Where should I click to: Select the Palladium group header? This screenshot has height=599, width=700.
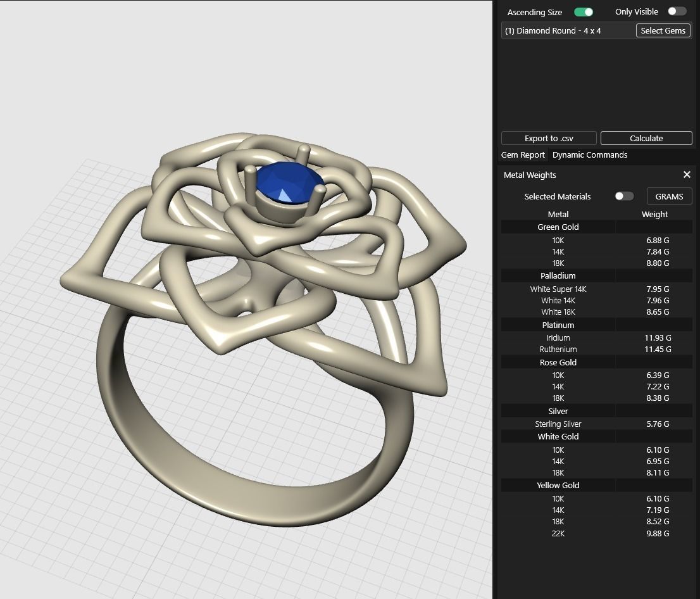click(x=558, y=275)
